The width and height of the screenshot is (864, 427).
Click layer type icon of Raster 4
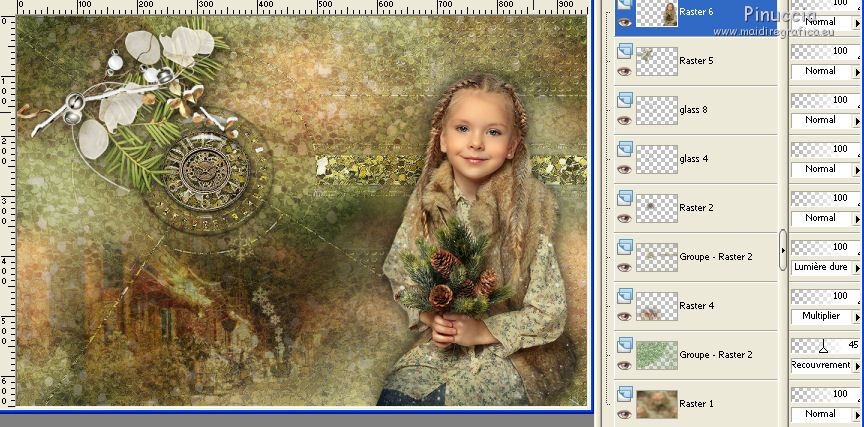click(x=624, y=296)
